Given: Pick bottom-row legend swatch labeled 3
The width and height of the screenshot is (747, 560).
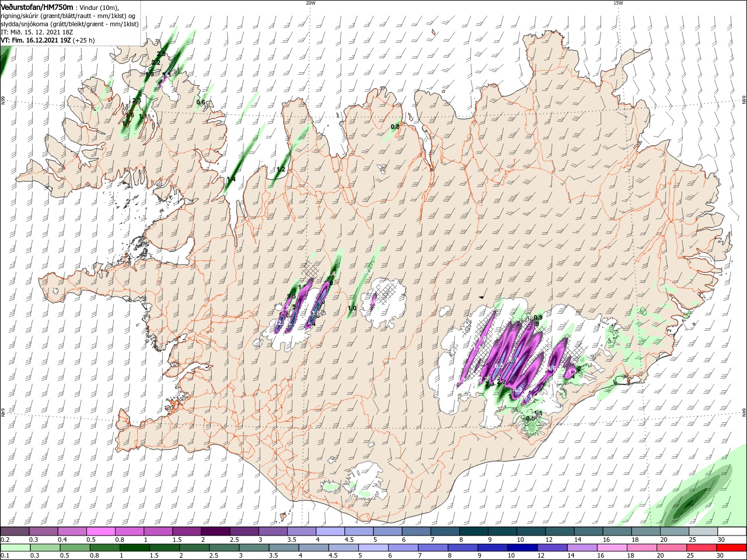Looking at the screenshot, I should click(254, 548).
